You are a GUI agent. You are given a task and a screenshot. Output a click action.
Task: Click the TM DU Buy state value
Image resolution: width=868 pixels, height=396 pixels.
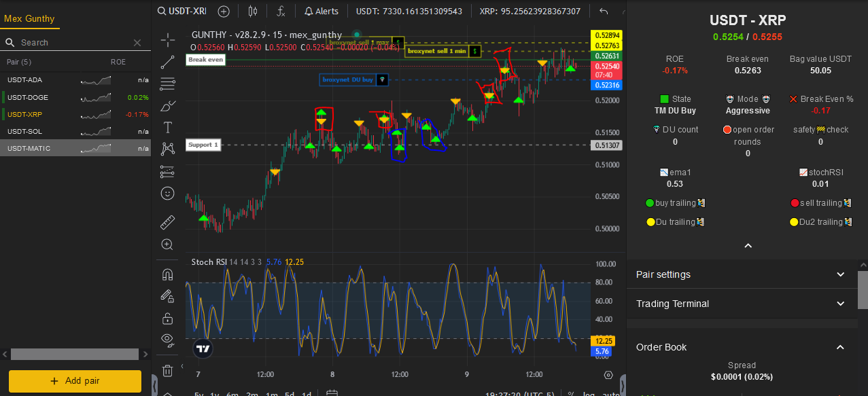pyautogui.click(x=675, y=111)
